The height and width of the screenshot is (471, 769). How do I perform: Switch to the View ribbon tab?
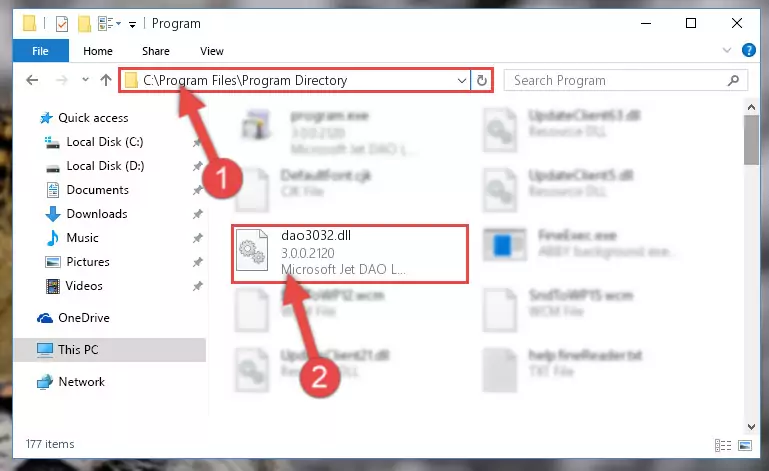[211, 51]
